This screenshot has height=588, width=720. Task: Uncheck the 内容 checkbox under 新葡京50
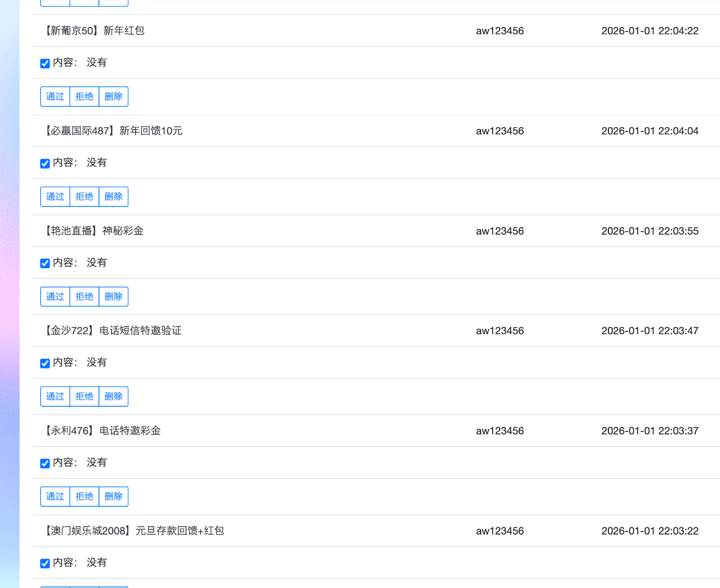(45, 63)
